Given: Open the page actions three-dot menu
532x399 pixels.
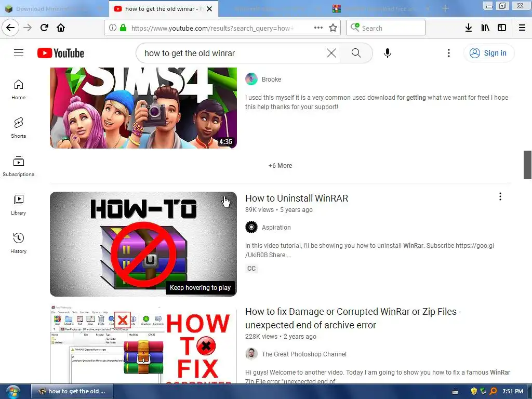Looking at the screenshot, I should tap(318, 28).
